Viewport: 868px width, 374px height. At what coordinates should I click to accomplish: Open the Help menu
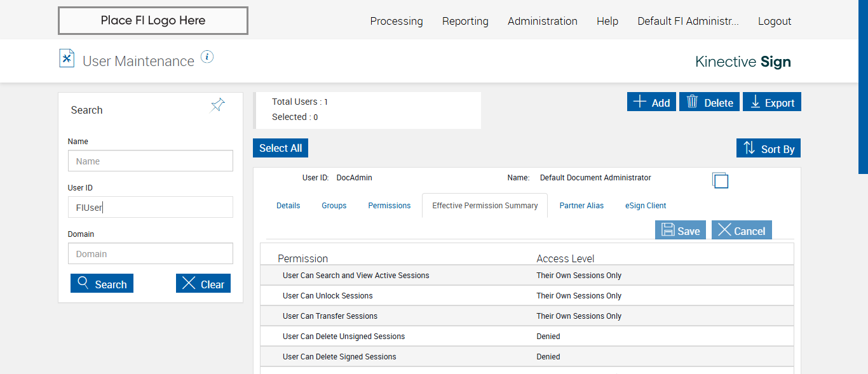click(607, 21)
